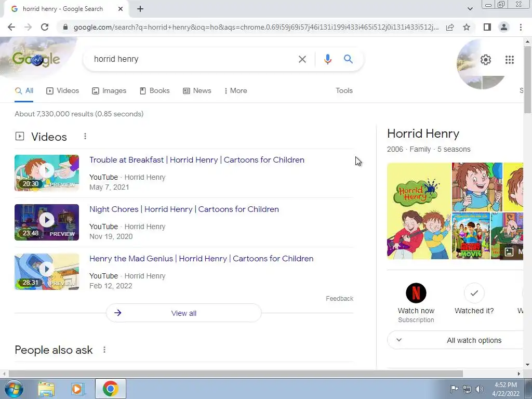Click the horizontal scrollbar's right arrow
The image size is (532, 399).
pos(519,374)
